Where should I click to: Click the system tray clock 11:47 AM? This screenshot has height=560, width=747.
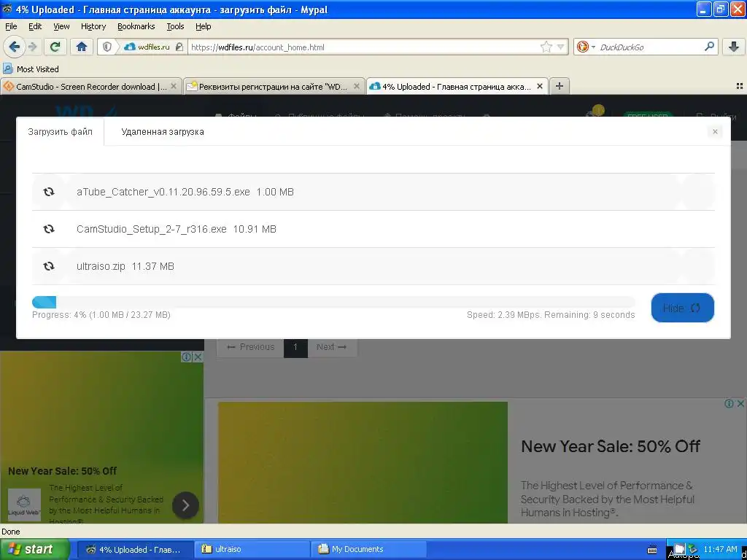pos(720,549)
